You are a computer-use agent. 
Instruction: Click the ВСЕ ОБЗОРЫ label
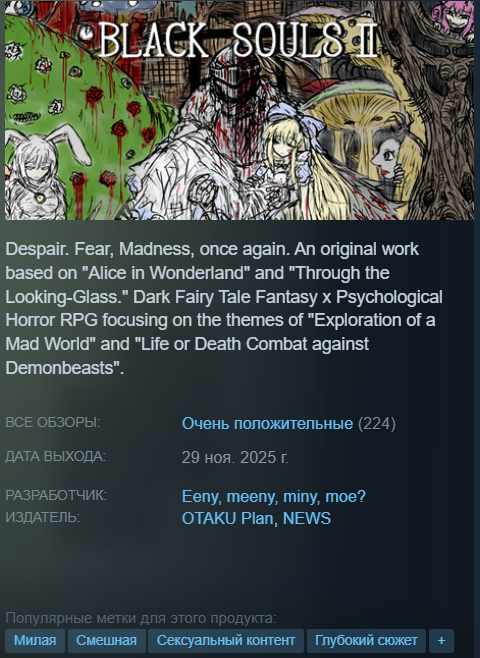[53, 422]
